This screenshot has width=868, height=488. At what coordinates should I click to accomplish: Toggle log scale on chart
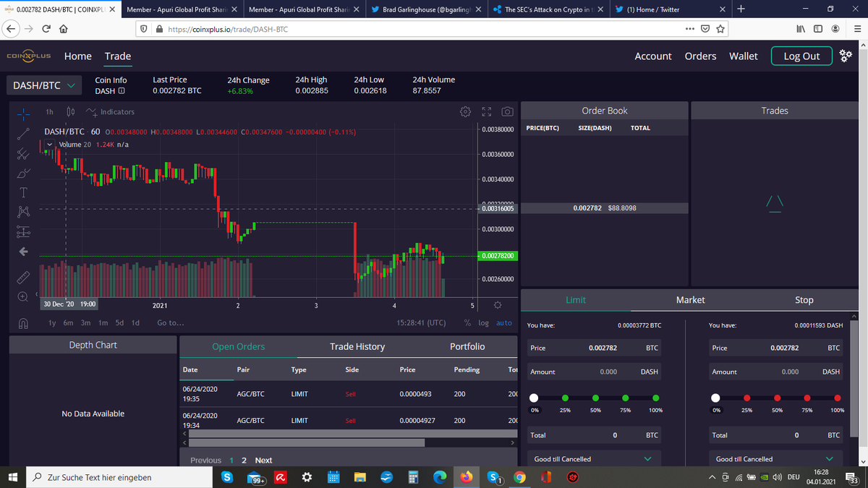coord(483,323)
